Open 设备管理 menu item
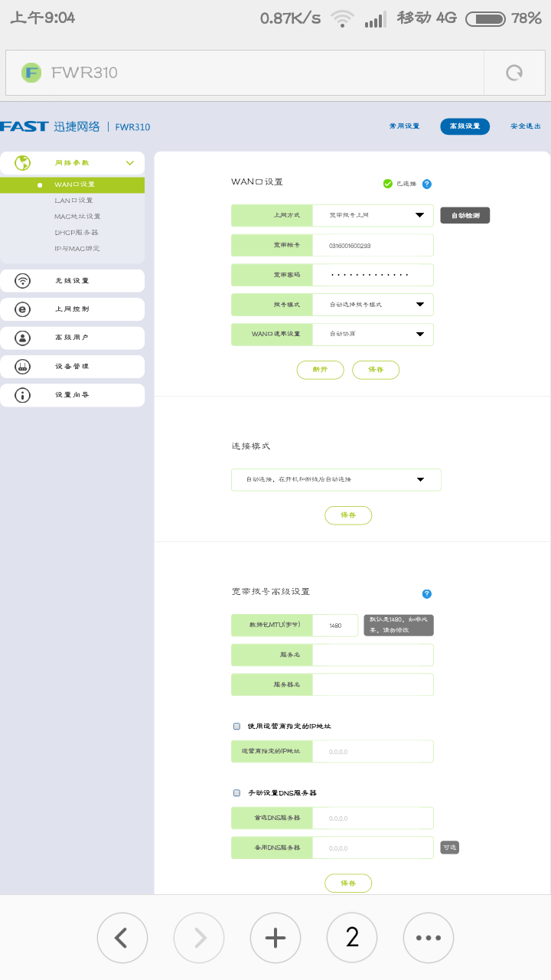 [x=72, y=367]
